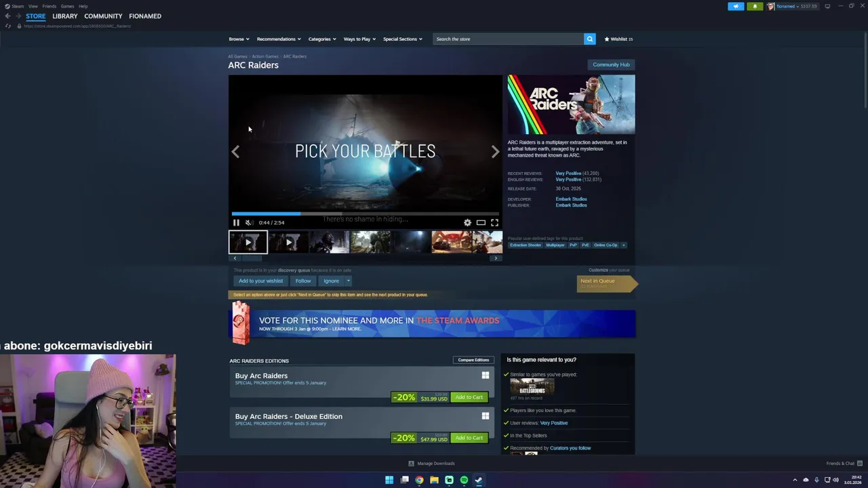Click the store search magnifier button

590,39
